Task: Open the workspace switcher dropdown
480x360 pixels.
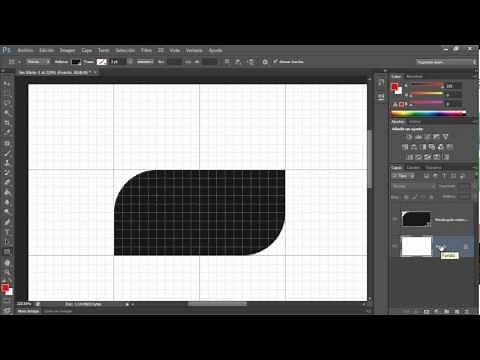Action: [445, 62]
